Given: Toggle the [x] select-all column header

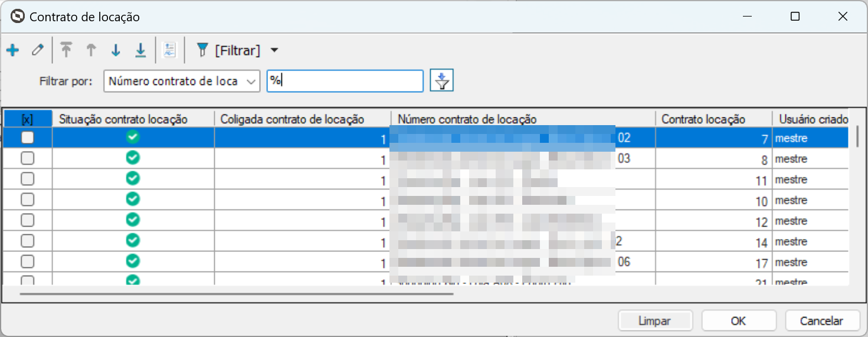Looking at the screenshot, I should pos(27,119).
